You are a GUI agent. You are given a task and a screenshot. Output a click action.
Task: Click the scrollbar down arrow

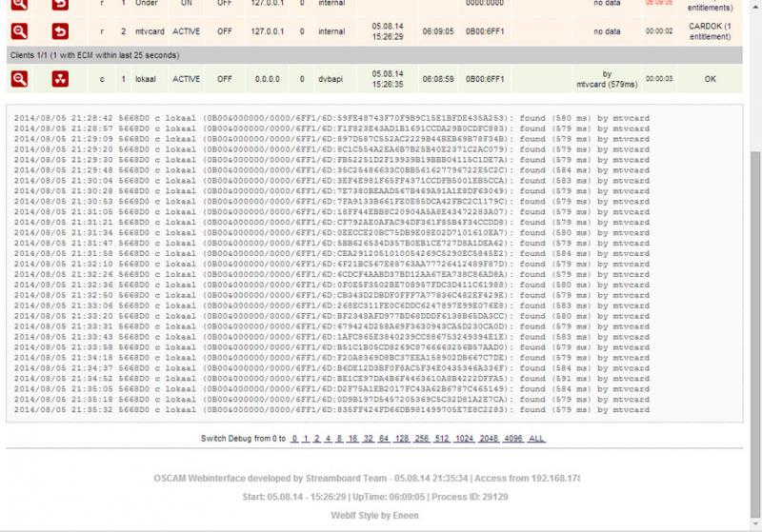(755, 524)
